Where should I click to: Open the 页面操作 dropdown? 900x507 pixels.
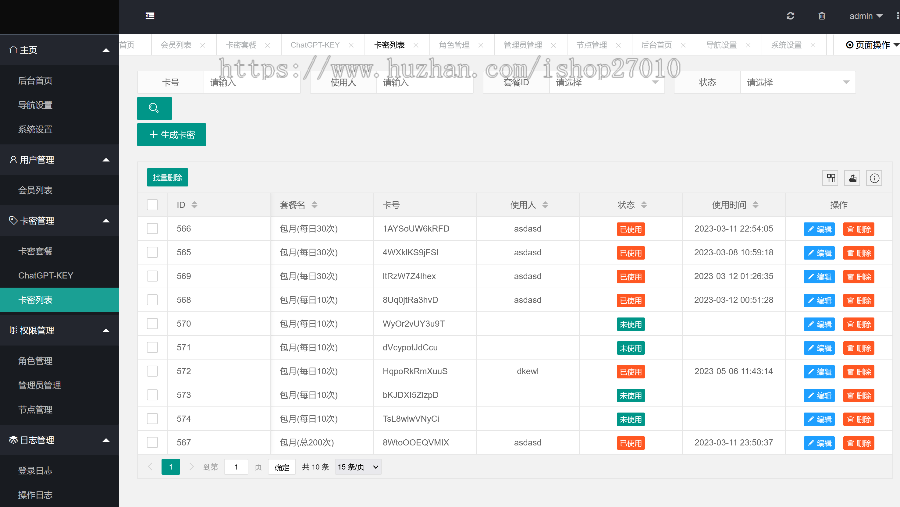click(872, 45)
